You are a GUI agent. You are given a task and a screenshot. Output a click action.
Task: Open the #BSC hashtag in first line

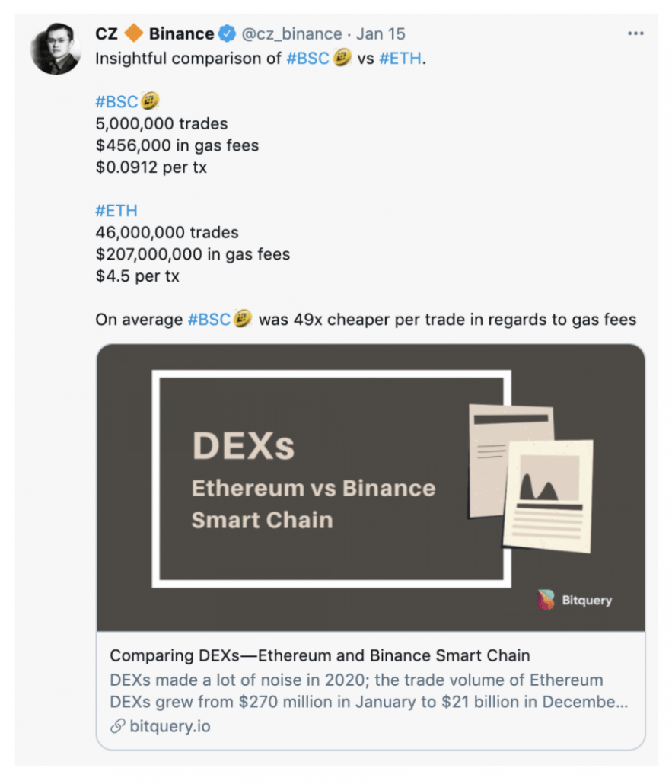click(307, 59)
